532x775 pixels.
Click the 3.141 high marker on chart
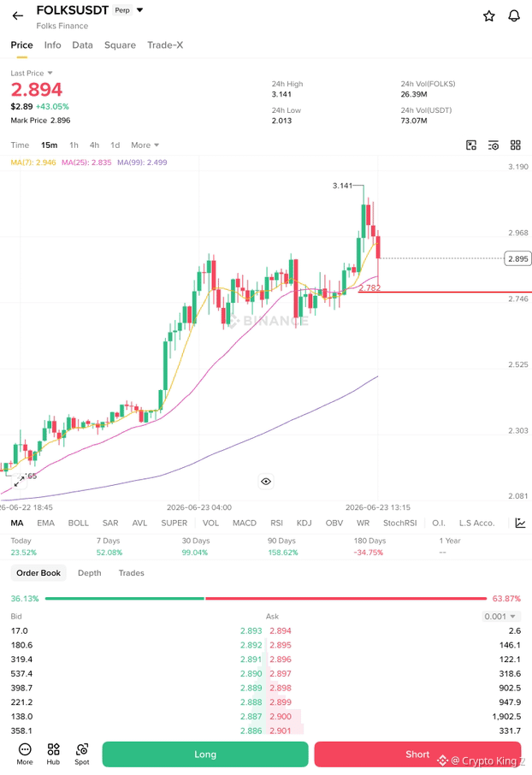(342, 186)
